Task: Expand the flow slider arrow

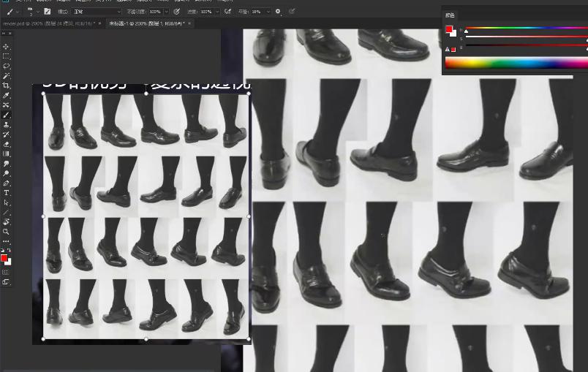Action: (x=217, y=12)
